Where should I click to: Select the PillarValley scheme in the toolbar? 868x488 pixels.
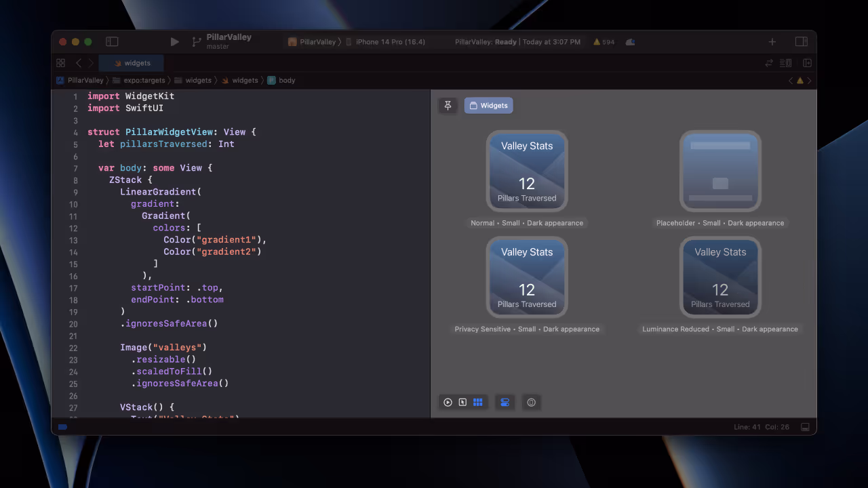pyautogui.click(x=312, y=42)
